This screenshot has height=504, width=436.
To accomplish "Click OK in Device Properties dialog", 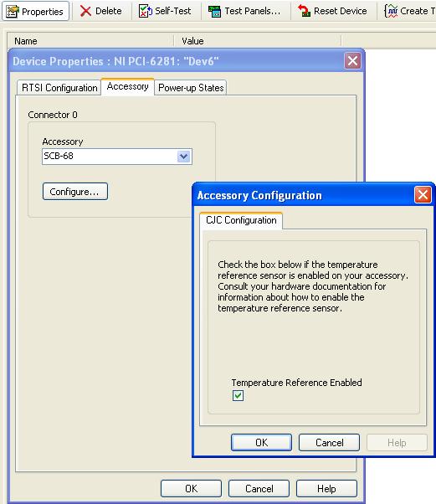I will coord(191,489).
